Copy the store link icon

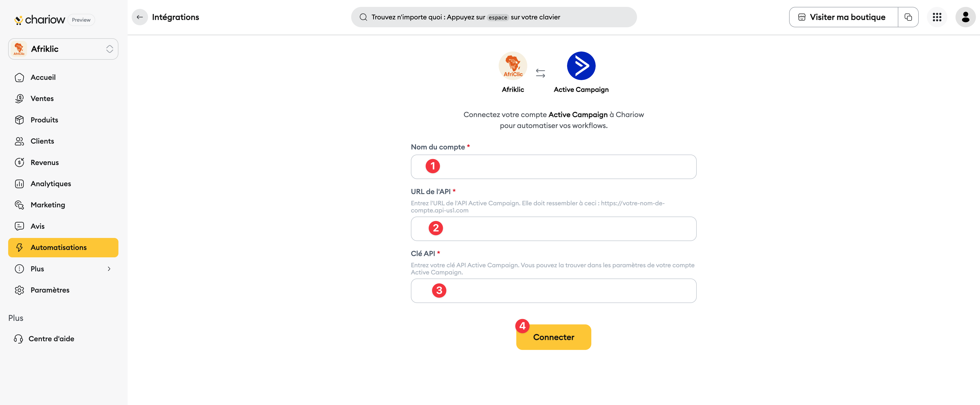pos(908,17)
